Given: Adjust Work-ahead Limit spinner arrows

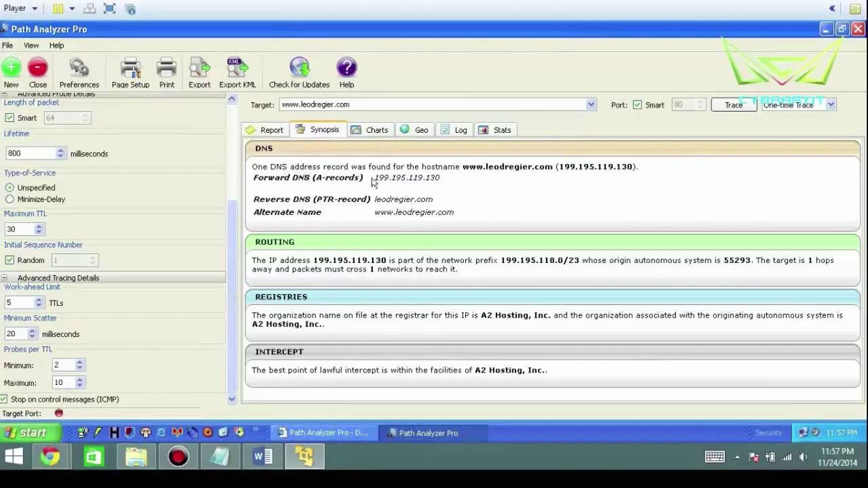Looking at the screenshot, I should coord(39,303).
